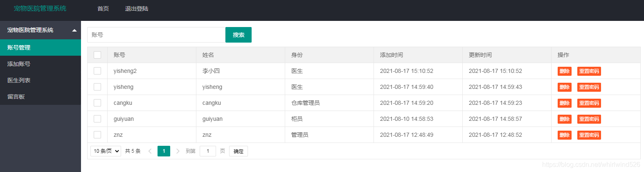Click the page number jump input box
The image size is (644, 172).
[208, 151]
